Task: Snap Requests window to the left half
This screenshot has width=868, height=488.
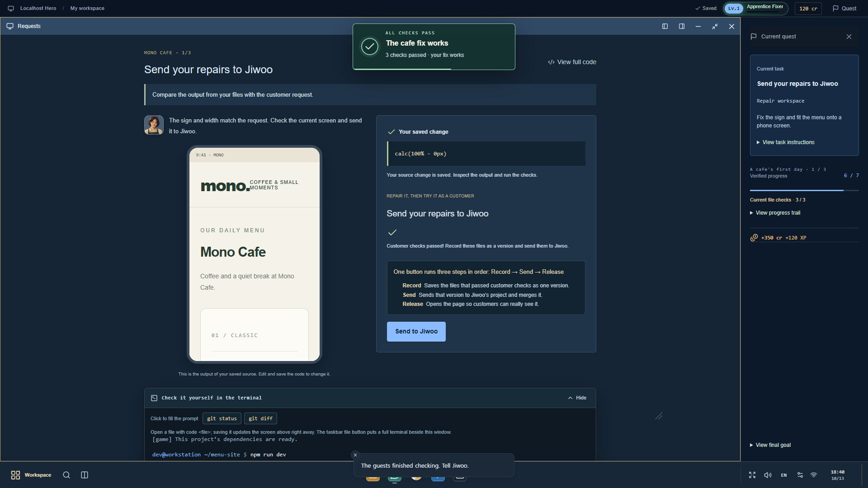Action: (x=665, y=26)
